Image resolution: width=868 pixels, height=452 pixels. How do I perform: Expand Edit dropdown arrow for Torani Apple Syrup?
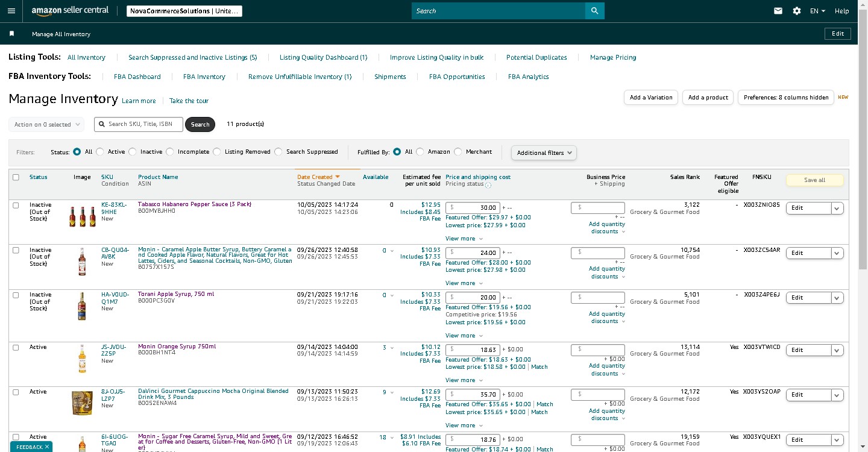(x=837, y=298)
